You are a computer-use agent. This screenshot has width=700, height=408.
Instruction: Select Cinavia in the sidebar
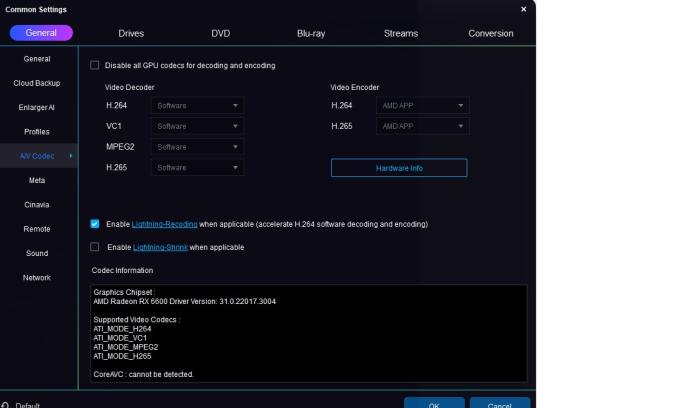point(37,204)
